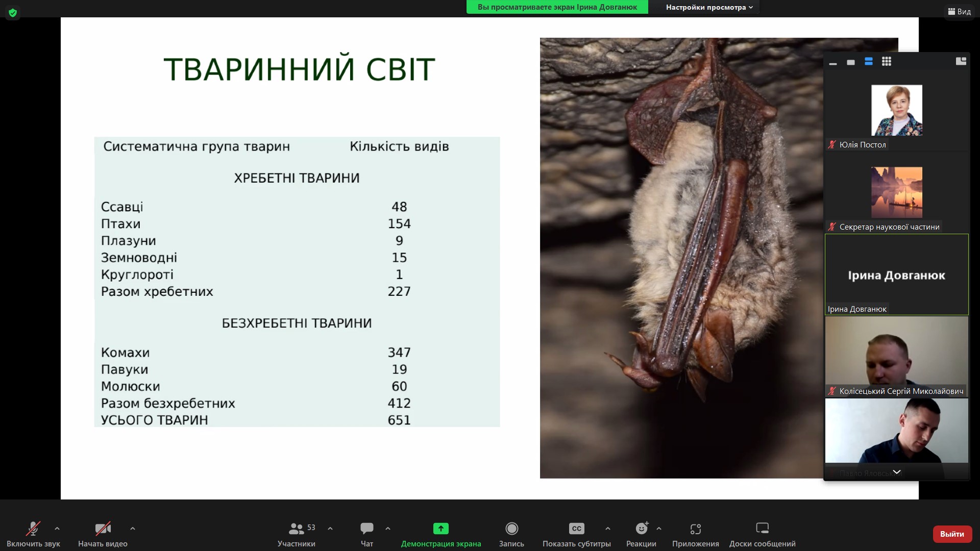Open the view options dropdown at the top
Screen dimensions: 980x551
point(709,7)
